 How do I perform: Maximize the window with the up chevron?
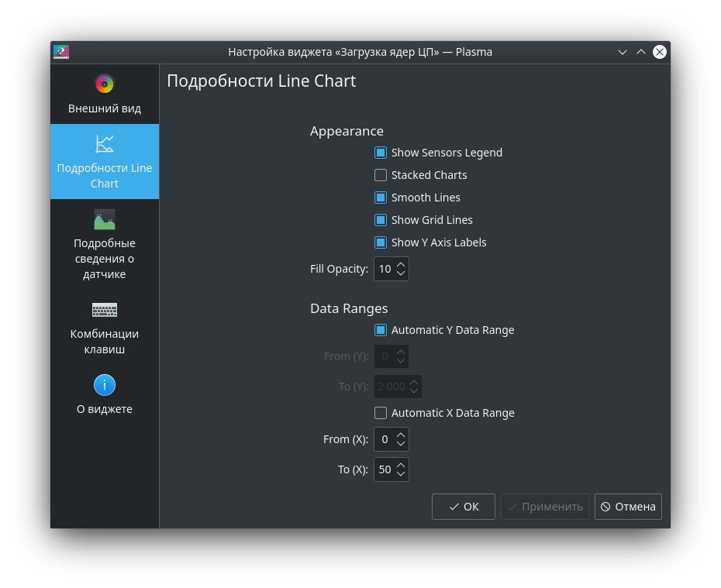point(640,52)
